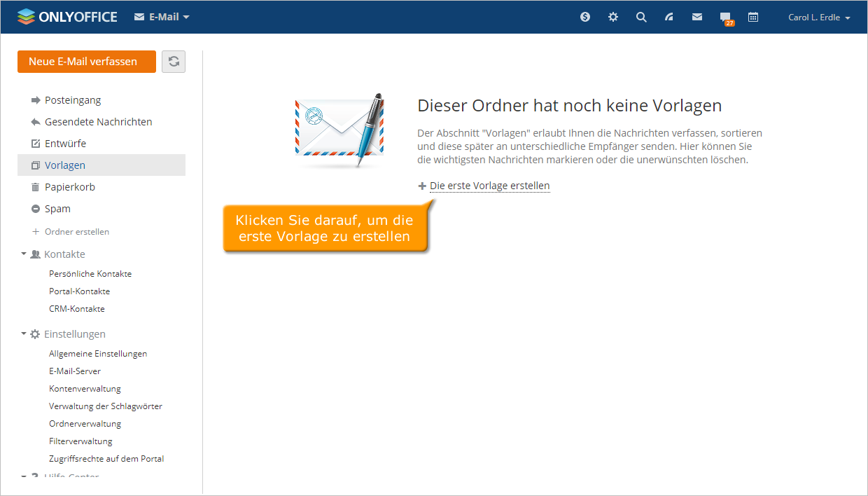The width and height of the screenshot is (868, 496).
Task: Open Verwaltung der Schlagwörter
Action: click(106, 406)
